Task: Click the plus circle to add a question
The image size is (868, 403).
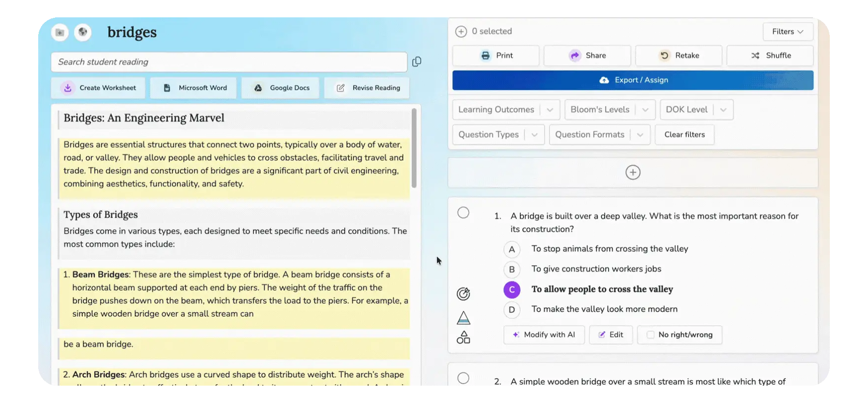Action: click(632, 173)
